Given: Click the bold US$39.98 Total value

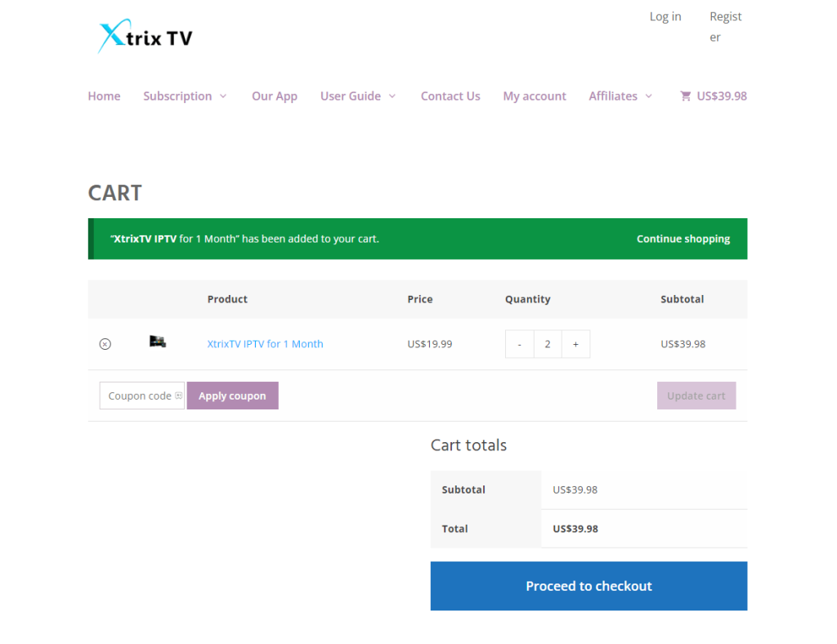Looking at the screenshot, I should [x=575, y=529].
